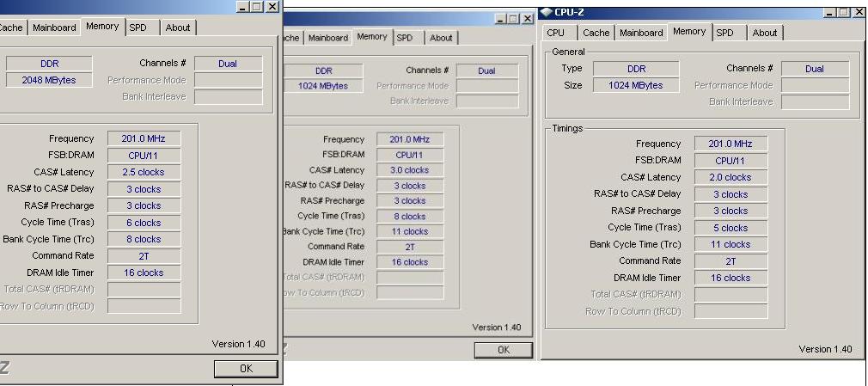This screenshot has height=386, width=868.
Task: Click the 5 clocks Cycle Time (Tras) value
Action: [730, 228]
